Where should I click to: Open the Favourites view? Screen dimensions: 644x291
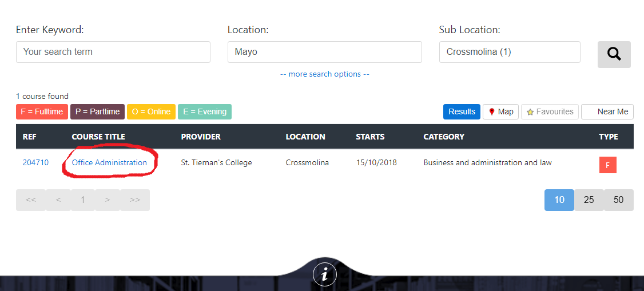pyautogui.click(x=550, y=111)
